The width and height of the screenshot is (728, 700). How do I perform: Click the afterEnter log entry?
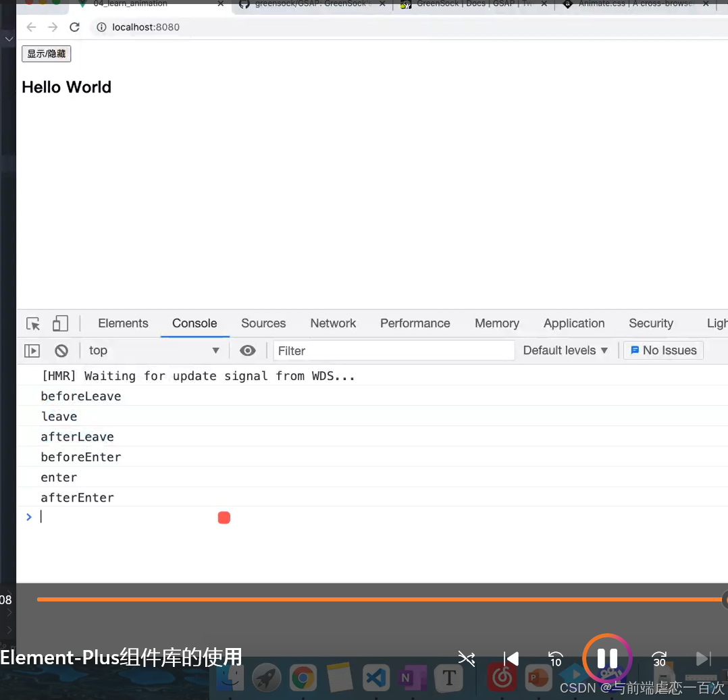point(77,497)
